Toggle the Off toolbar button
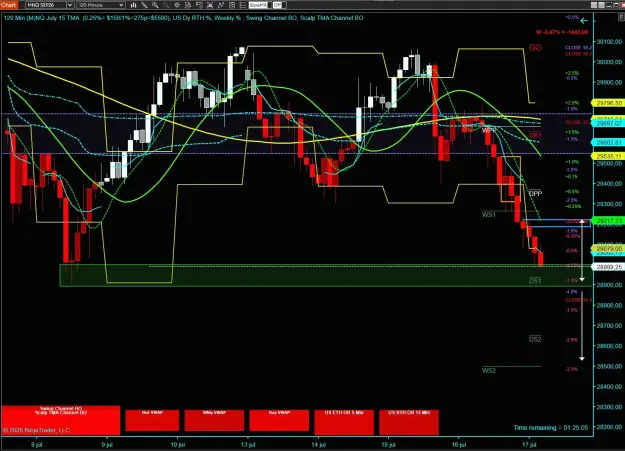Screen dimensions: 625x451 coord(277,5)
